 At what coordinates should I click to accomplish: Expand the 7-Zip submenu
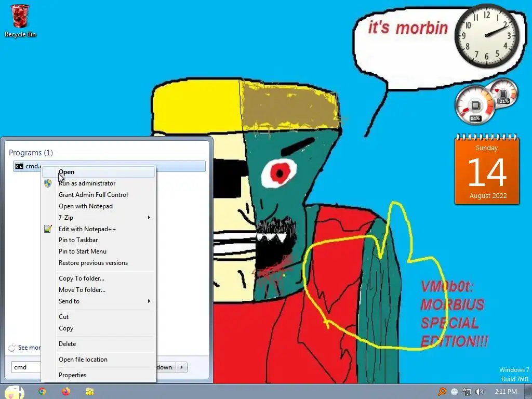point(98,218)
